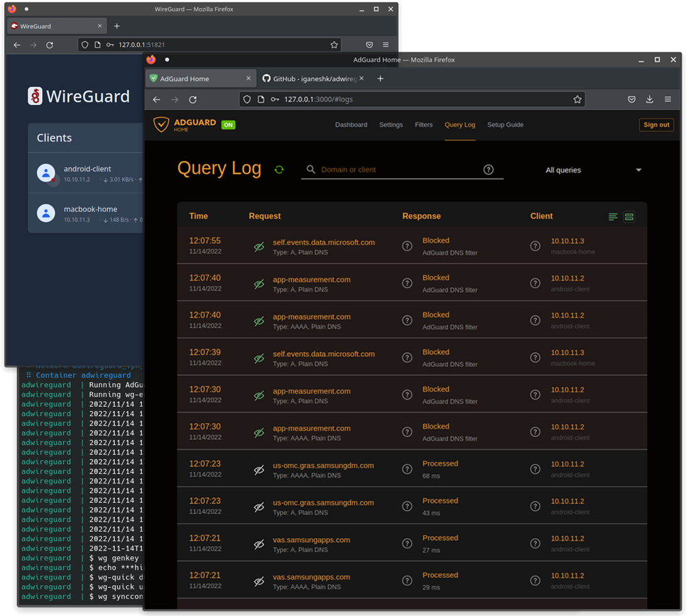Select the AdGuard Home browser tab
This screenshot has width=690, height=616.
[x=200, y=79]
